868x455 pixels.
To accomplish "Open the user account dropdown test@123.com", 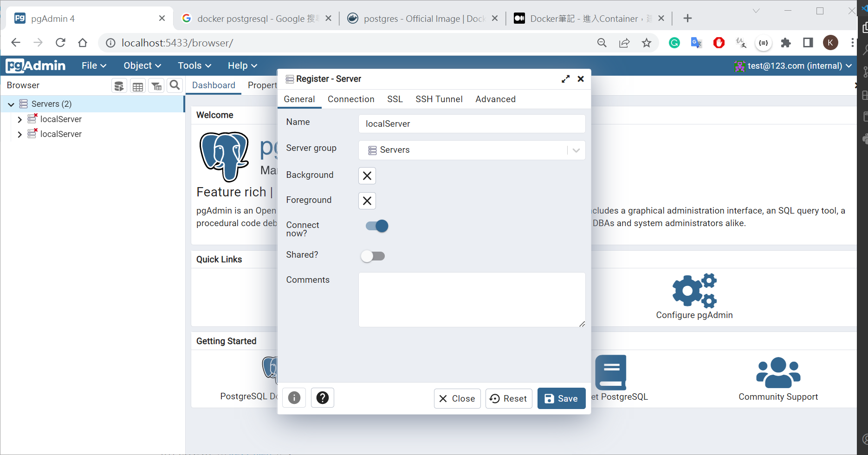I will click(x=794, y=66).
